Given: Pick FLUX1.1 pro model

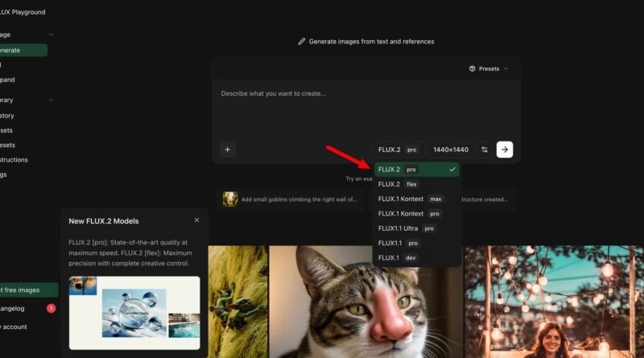Looking at the screenshot, I should point(416,243).
